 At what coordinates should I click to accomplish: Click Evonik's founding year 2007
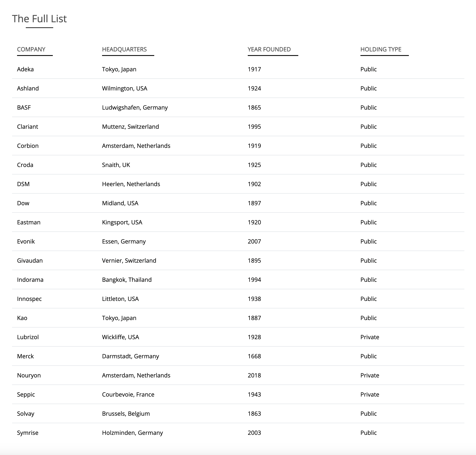(254, 242)
